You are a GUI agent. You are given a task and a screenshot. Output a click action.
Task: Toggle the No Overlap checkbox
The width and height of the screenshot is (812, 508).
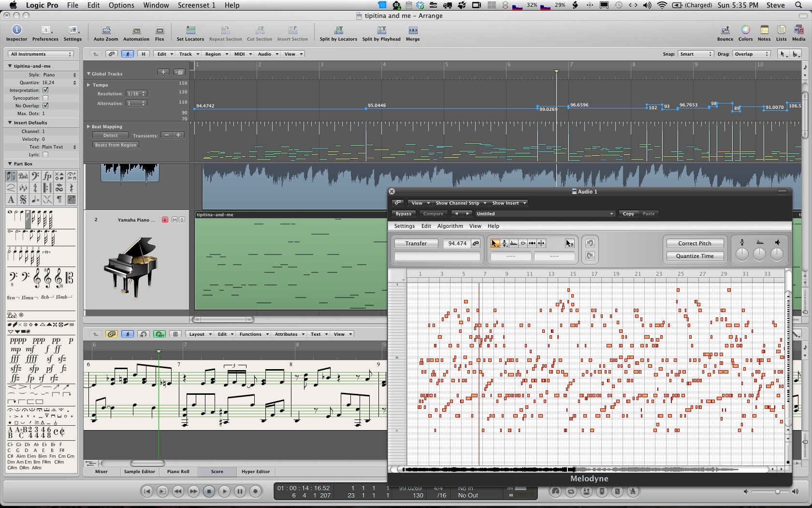(x=45, y=105)
